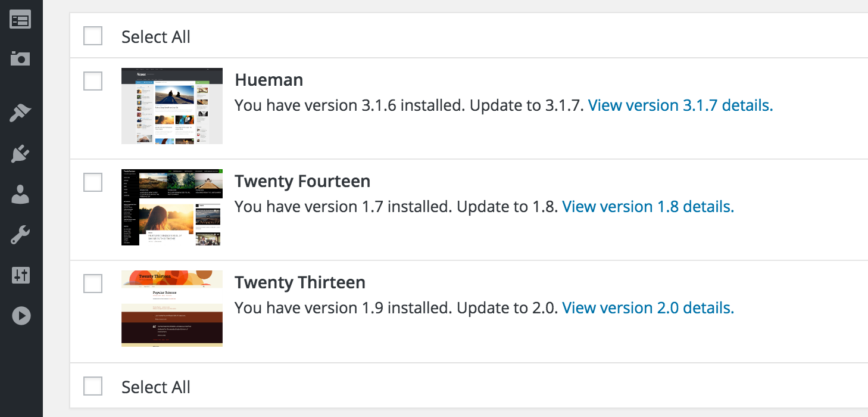Open the View version 3.1.7 details link

click(x=680, y=106)
